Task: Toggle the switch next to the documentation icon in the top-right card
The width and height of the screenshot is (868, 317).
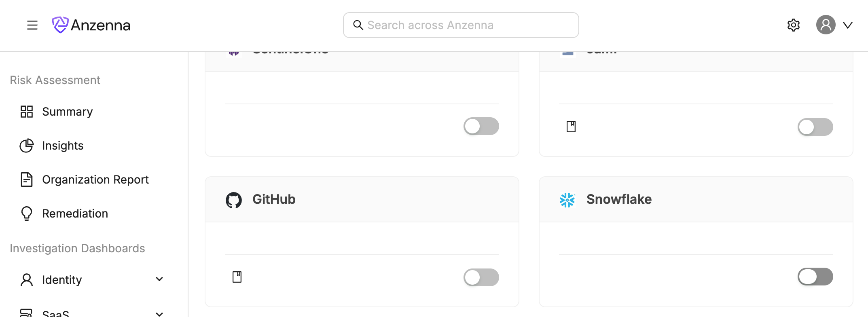Action: [x=815, y=127]
